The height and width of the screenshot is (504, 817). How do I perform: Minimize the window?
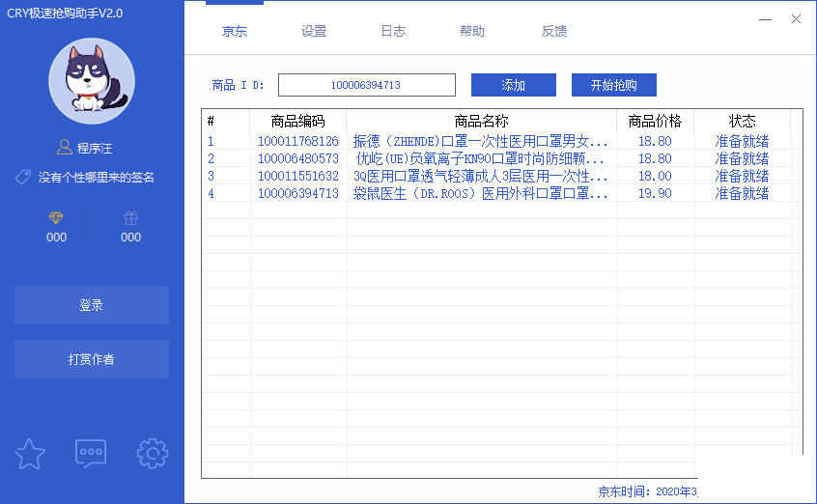coord(765,19)
